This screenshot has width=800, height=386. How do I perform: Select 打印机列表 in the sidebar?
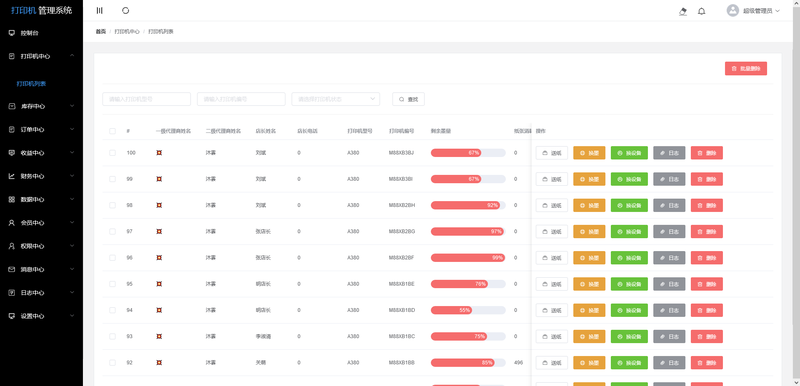[32, 84]
